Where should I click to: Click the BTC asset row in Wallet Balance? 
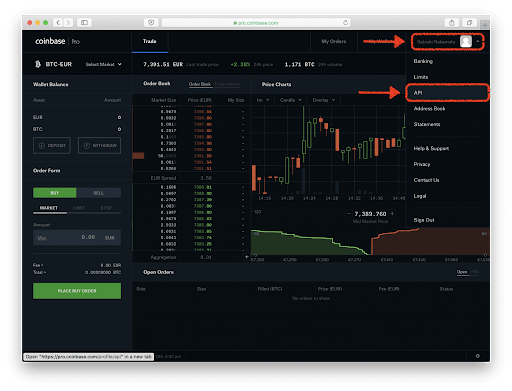[77, 129]
